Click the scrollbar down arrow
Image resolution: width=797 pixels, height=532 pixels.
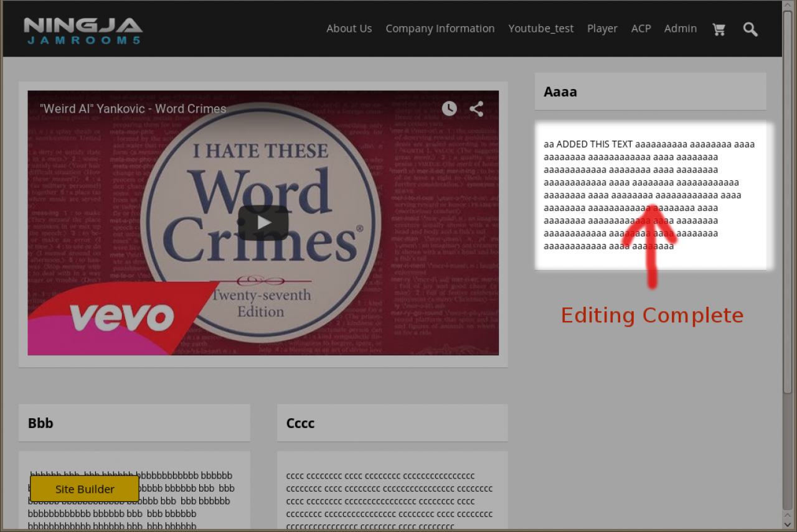788,525
